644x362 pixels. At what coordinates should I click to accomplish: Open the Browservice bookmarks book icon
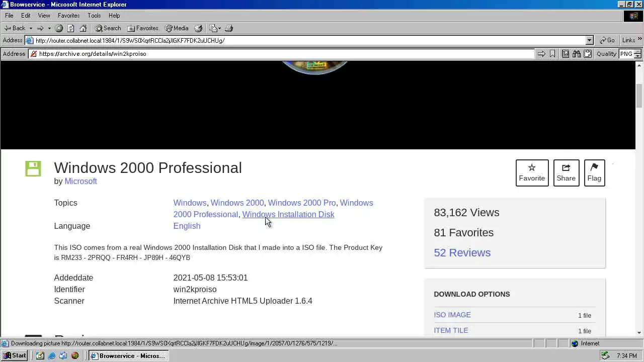tap(566, 54)
